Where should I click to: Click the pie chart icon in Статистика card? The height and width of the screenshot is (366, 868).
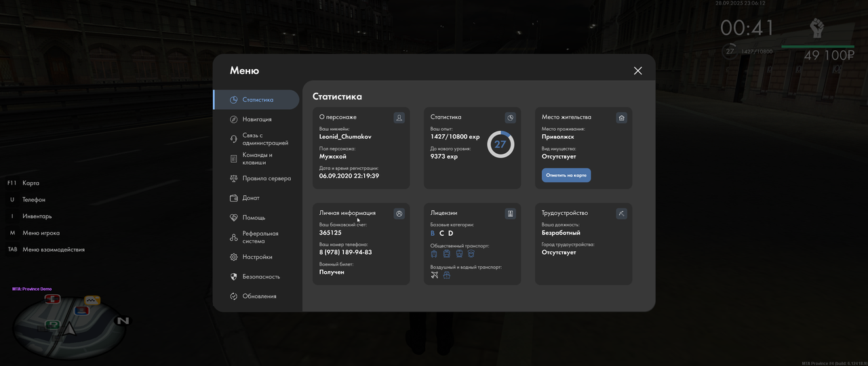(511, 117)
